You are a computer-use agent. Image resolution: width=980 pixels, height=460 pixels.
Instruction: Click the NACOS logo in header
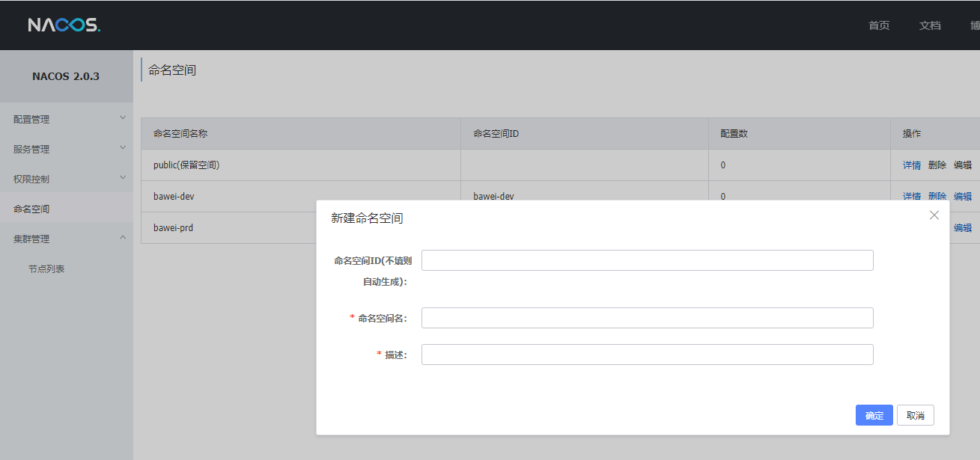[64, 25]
